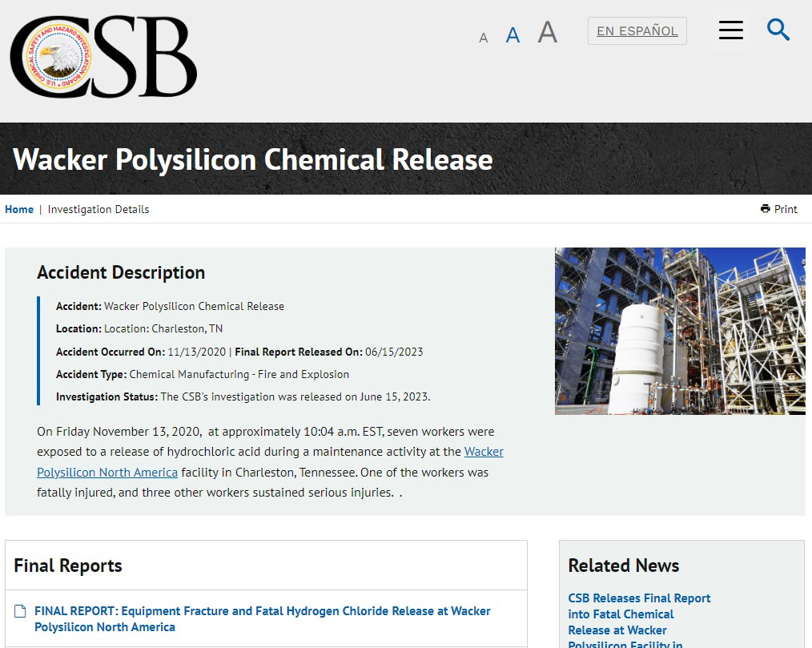Click the printer icon
This screenshot has height=648, width=812.
tap(766, 209)
